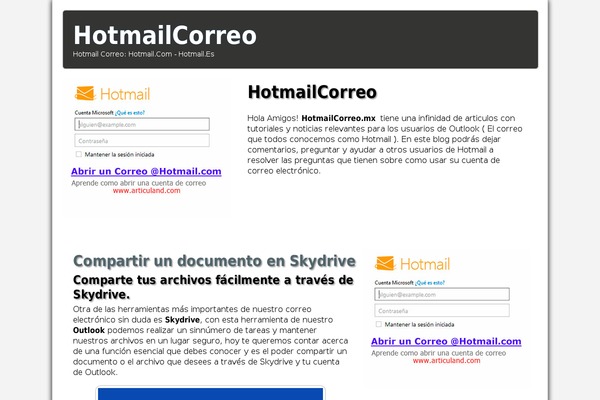Click the tagline 'Hotmail Correo: Hotmail.Com - Hotmail.Es'

coord(143,54)
